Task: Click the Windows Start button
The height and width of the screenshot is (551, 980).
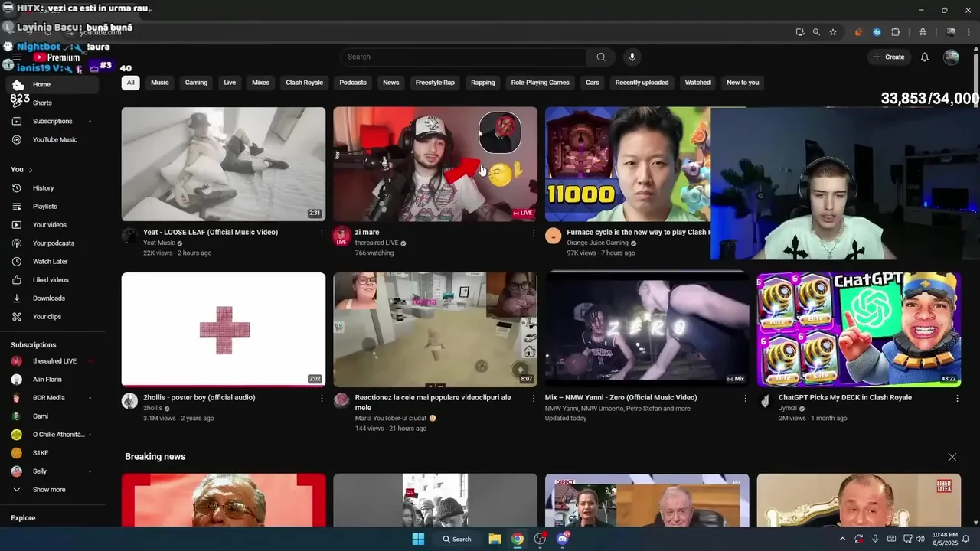Action: 418,539
